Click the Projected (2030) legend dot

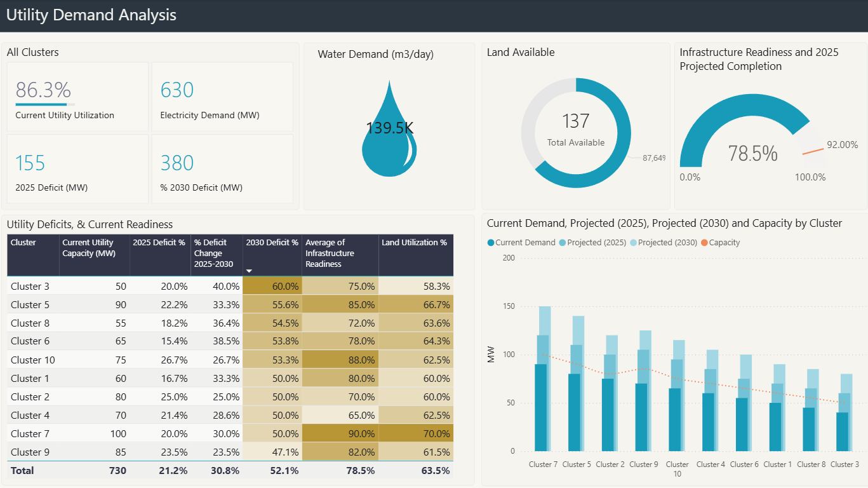tap(633, 243)
